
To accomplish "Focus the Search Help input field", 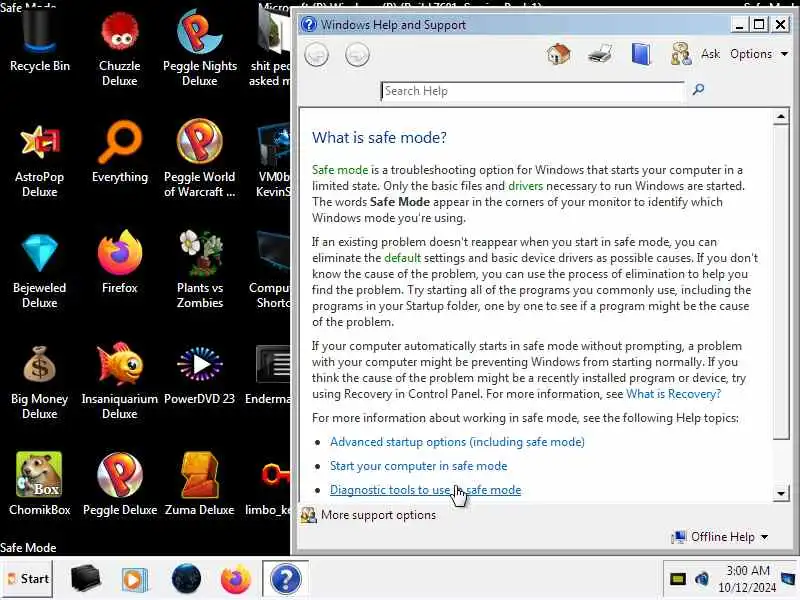I will 532,91.
